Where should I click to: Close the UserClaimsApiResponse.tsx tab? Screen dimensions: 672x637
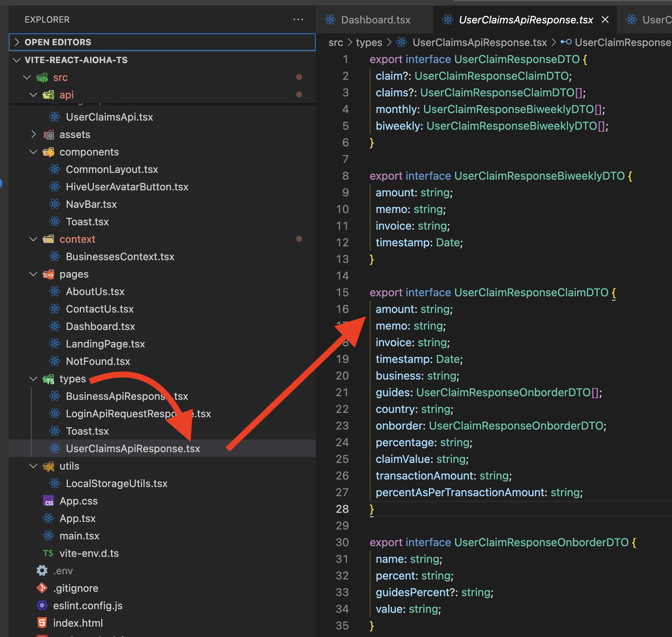click(605, 19)
